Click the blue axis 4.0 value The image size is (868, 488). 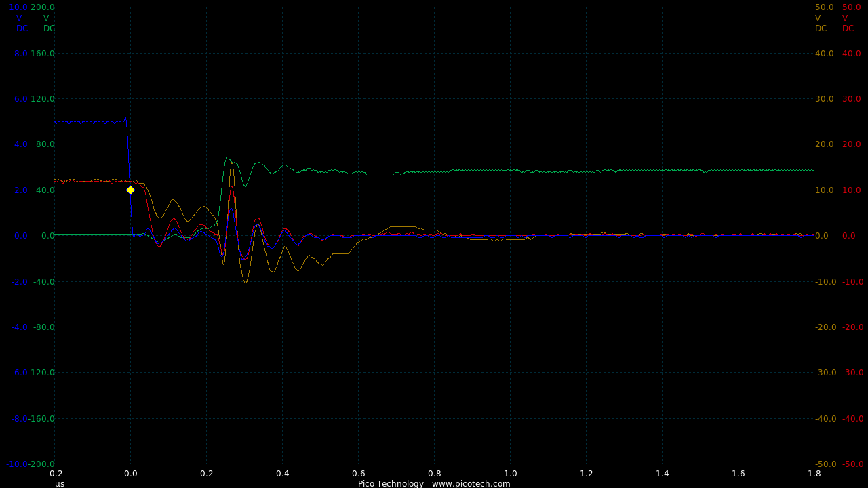[x=20, y=144]
